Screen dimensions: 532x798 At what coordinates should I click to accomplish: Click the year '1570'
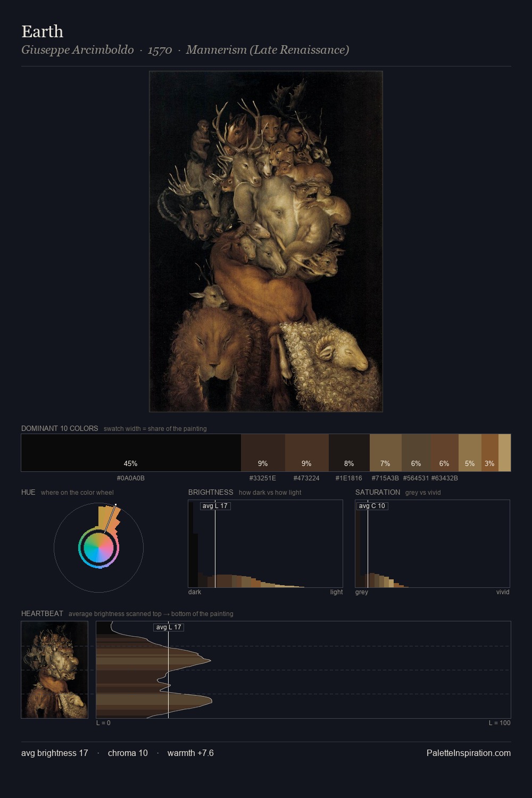coord(160,51)
